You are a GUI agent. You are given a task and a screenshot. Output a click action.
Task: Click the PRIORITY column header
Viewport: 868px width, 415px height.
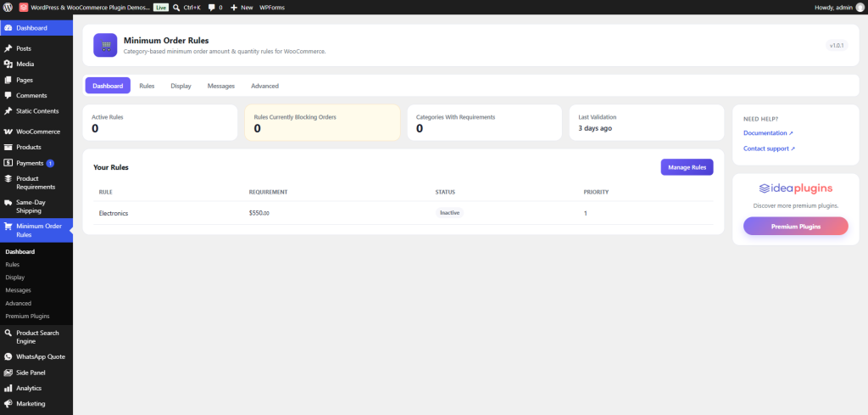pos(596,192)
